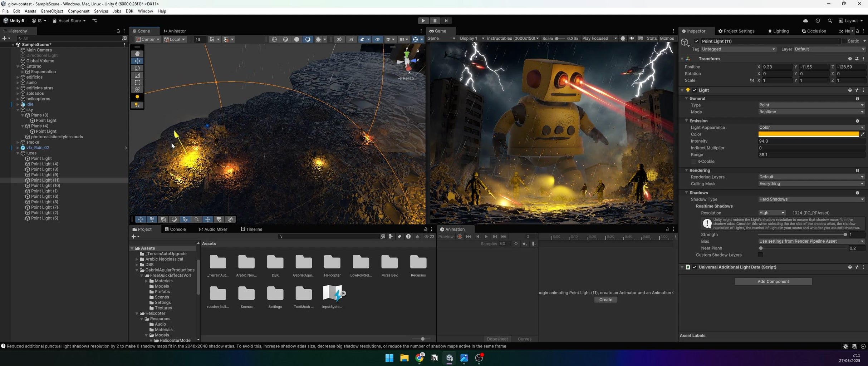
Task: Select the Rect tool in Scene toolbar
Action: pos(137,82)
